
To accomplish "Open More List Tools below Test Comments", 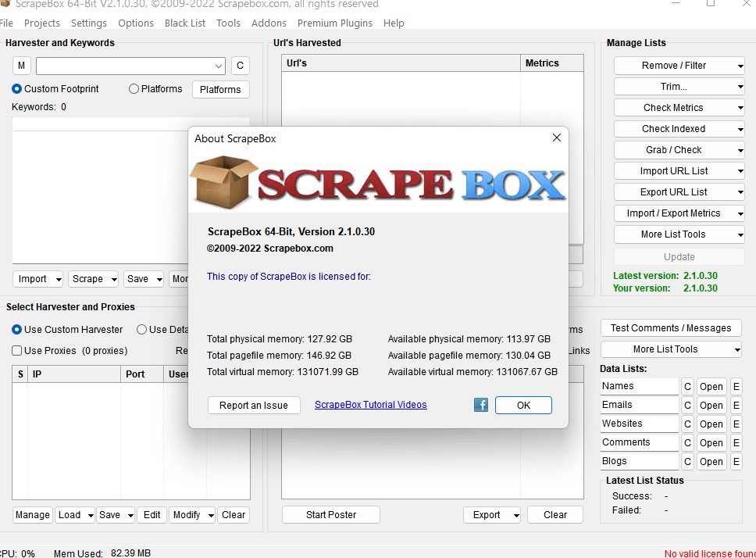I will click(x=671, y=349).
